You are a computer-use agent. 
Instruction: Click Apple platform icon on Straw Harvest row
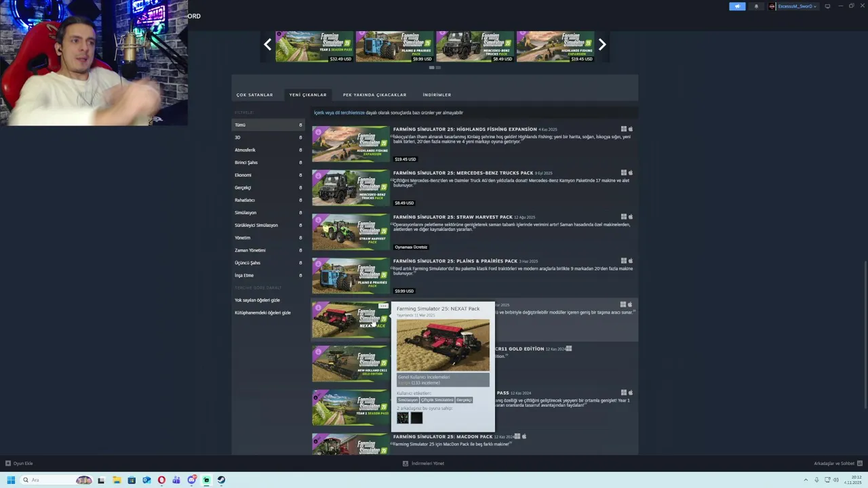[630, 217]
